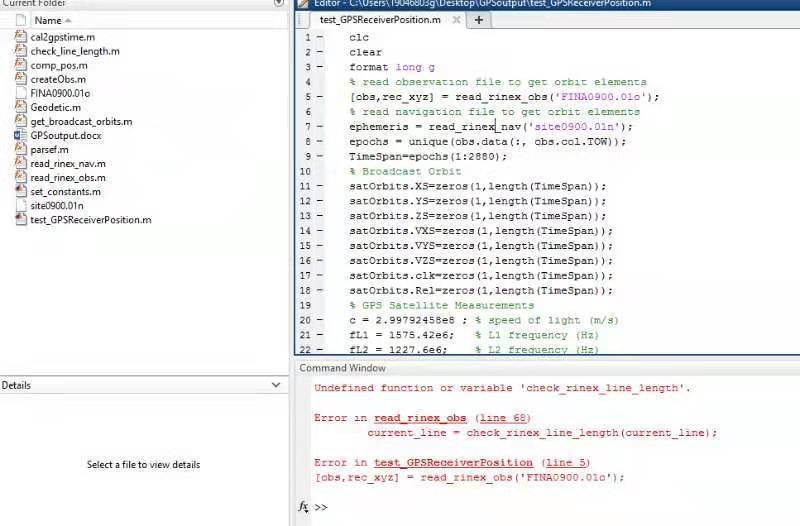
Task: Toggle breakpoint dash on line 7
Action: click(320, 126)
